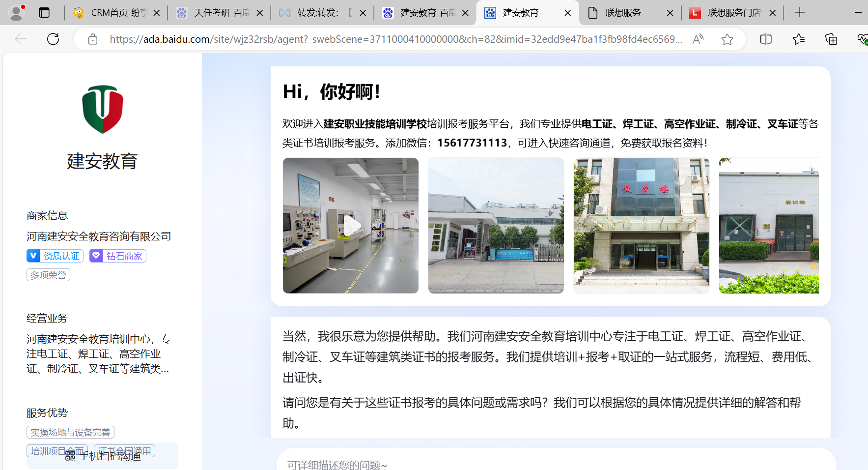The image size is (868, 470).
Task: Click 手机扫码沟通 QR button
Action: 102,456
